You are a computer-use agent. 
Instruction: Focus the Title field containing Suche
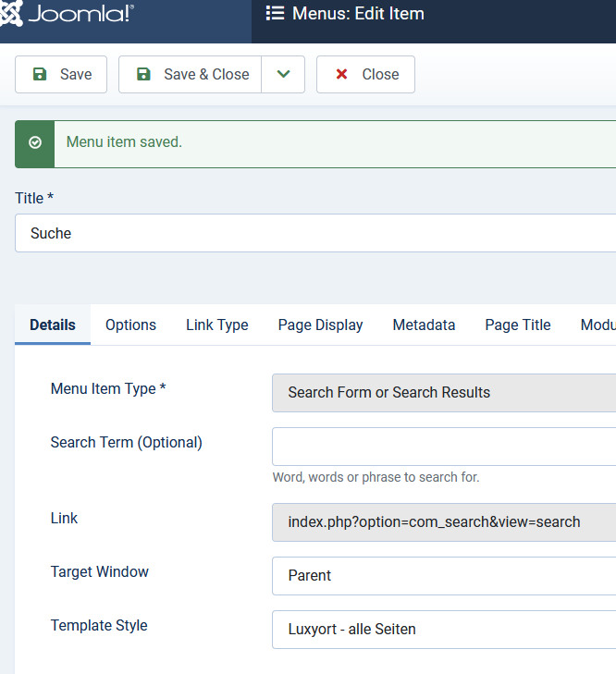click(x=314, y=233)
